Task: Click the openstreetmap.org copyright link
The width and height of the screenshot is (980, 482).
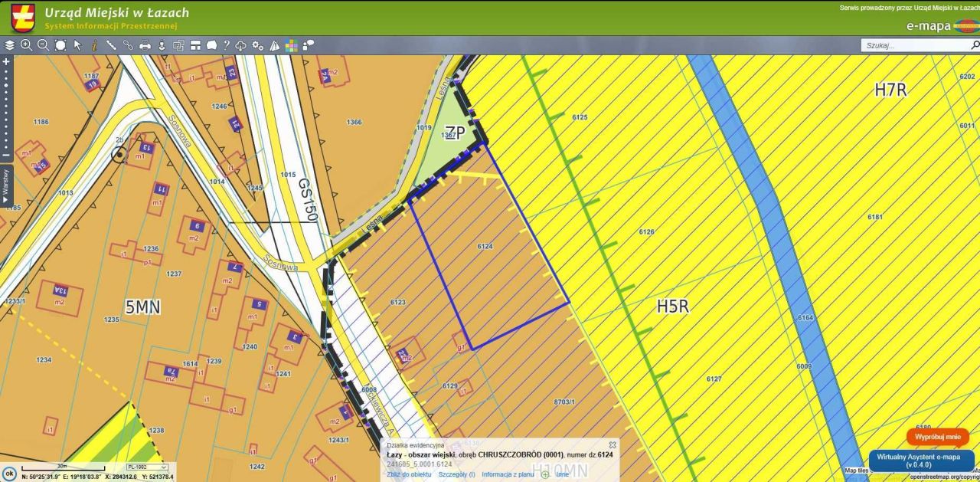Action: pyautogui.click(x=943, y=477)
